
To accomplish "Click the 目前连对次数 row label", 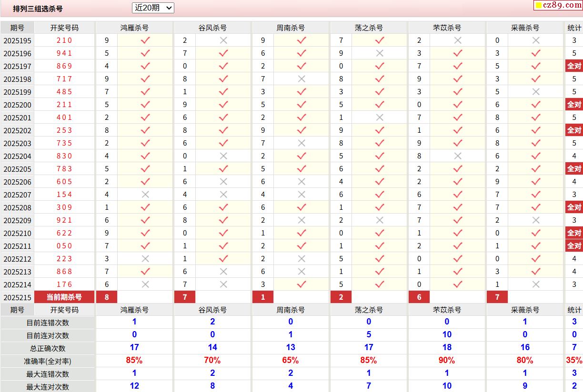I will pyautogui.click(x=48, y=335).
